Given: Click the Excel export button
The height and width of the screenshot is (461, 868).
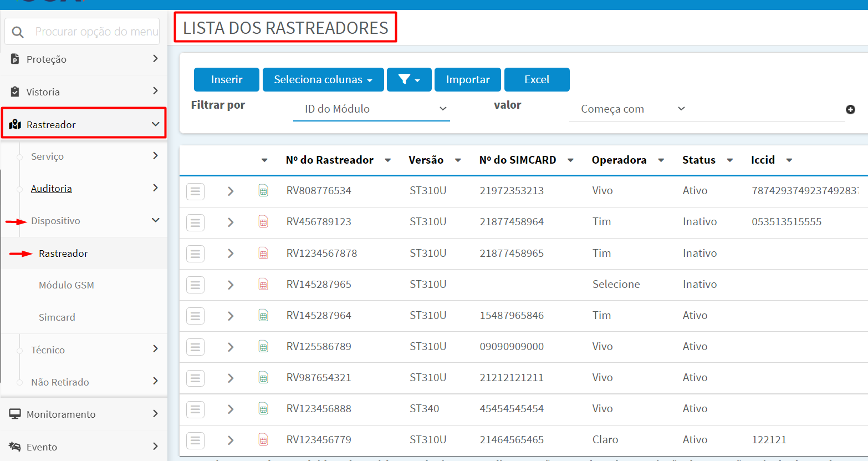Looking at the screenshot, I should click(x=537, y=79).
